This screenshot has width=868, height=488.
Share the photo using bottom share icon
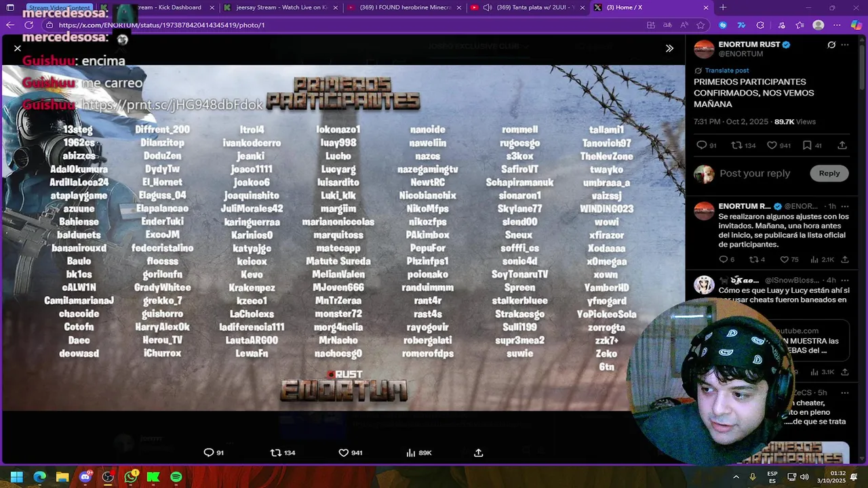(478, 453)
